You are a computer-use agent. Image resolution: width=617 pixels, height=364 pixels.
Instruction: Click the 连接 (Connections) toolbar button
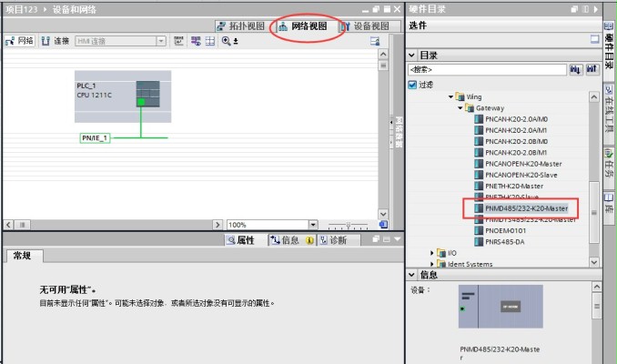(x=56, y=41)
